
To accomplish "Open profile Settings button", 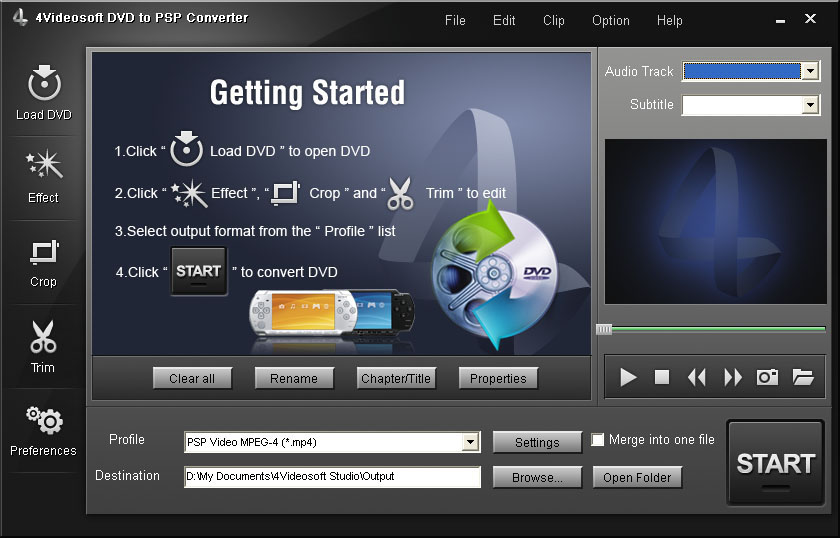I will tap(537, 442).
